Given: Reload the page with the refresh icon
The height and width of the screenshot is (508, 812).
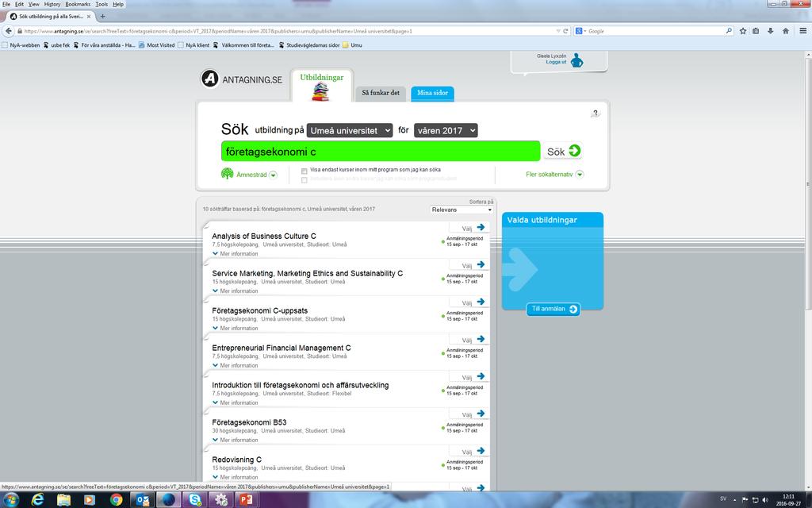Looking at the screenshot, I should (565, 31).
